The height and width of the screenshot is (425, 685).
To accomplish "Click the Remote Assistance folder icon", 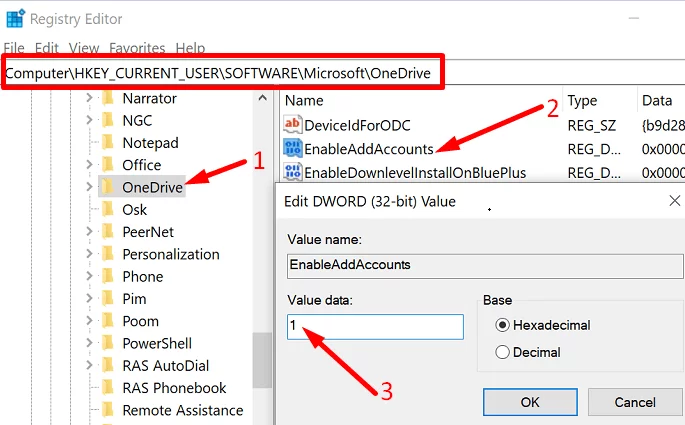I will pyautogui.click(x=108, y=410).
